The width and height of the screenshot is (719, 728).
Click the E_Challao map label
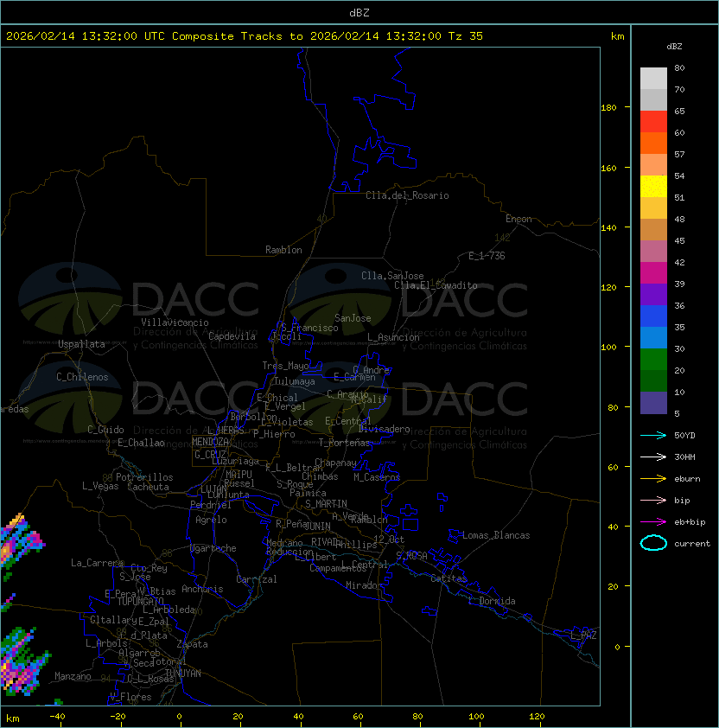coord(141,443)
